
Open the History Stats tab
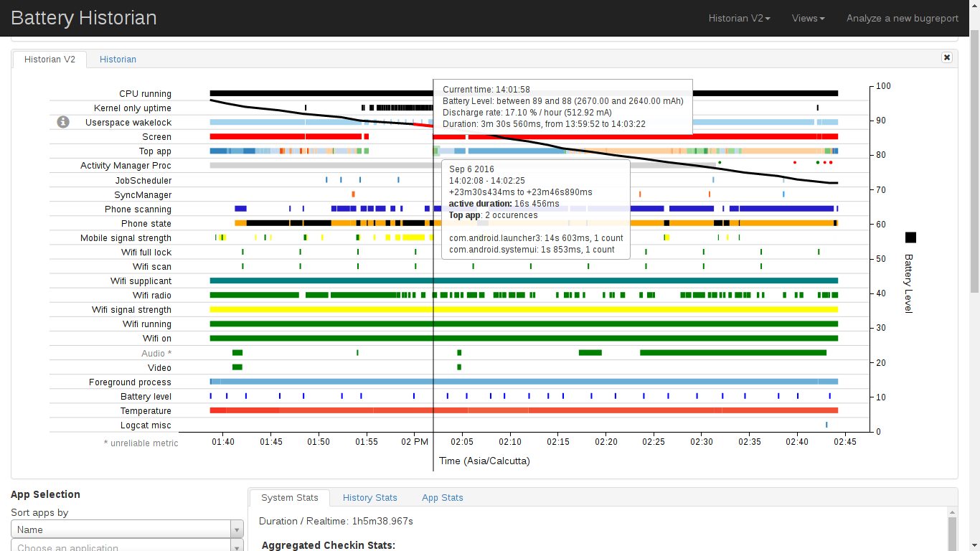(x=369, y=497)
